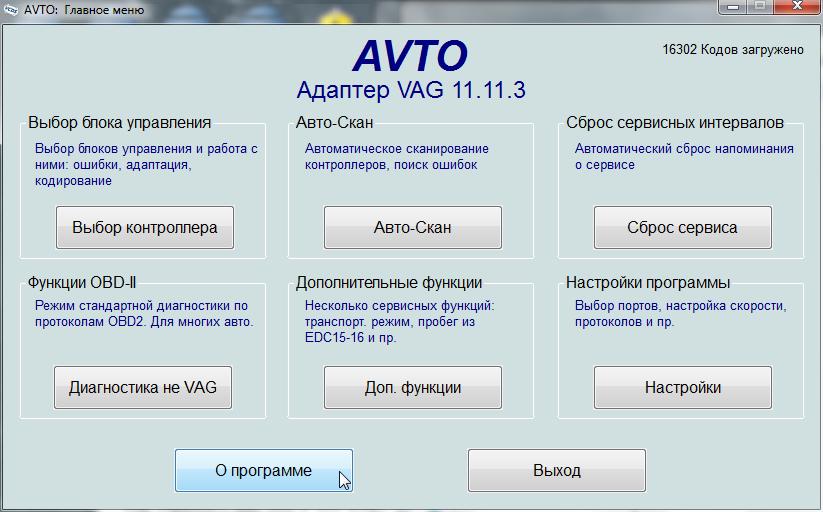Screen dimensions: 823x512
Task: Open the Выбор контроллера button
Action: (x=145, y=227)
